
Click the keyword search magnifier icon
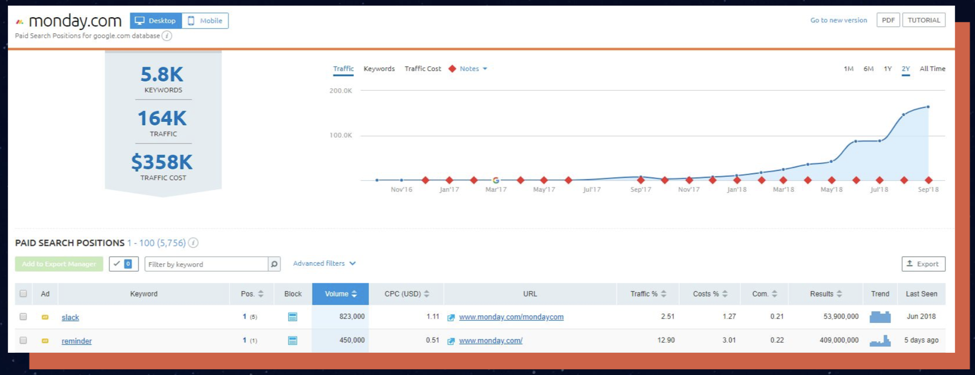click(274, 264)
